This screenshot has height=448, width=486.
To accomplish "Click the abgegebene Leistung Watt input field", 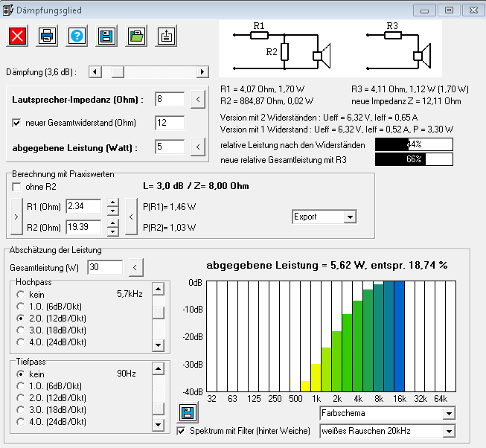I will 170,147.
